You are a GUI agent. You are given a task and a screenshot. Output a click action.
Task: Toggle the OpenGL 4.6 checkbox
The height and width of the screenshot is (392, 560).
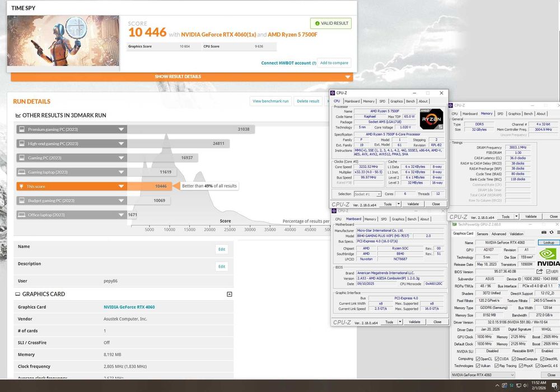(537, 366)
